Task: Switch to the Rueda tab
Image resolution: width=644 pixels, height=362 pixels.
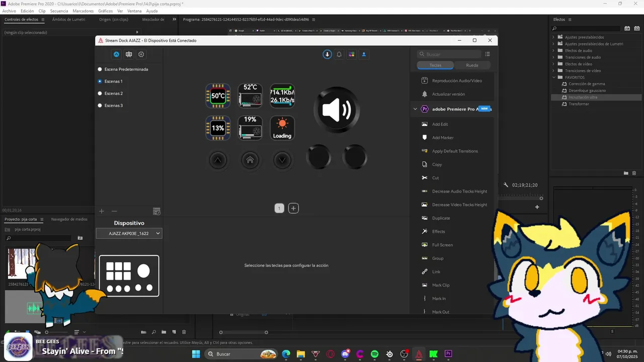Action: [x=472, y=65]
